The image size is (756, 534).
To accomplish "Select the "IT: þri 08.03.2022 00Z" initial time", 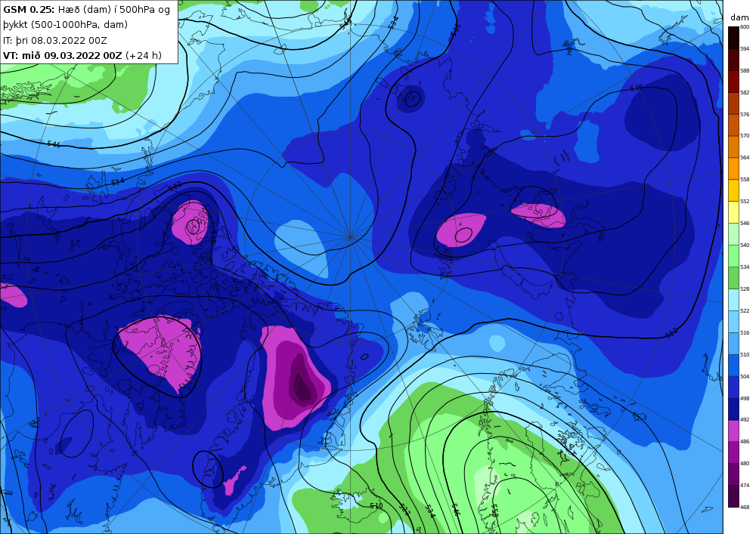I will click(55, 41).
